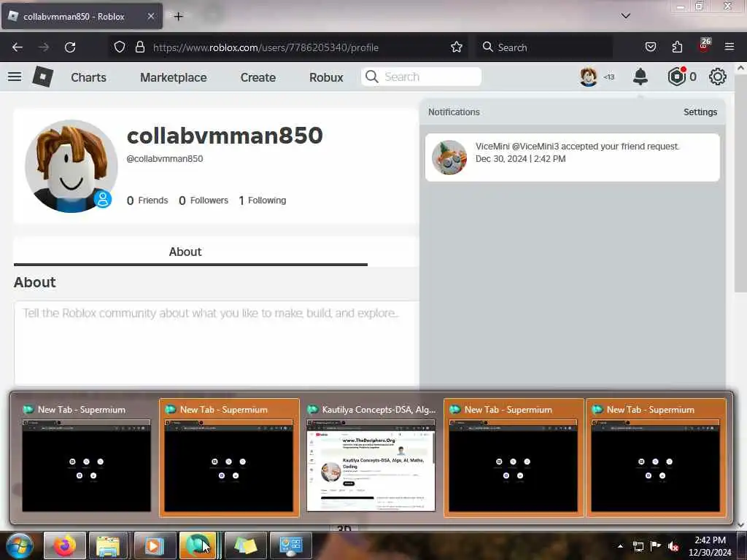Open notification Settings link
The width and height of the screenshot is (747, 560).
(700, 112)
